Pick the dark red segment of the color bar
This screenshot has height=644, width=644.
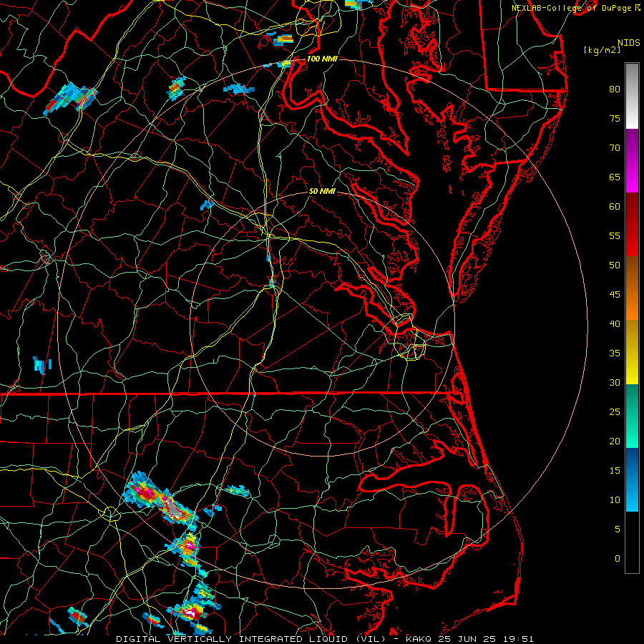pos(632,225)
